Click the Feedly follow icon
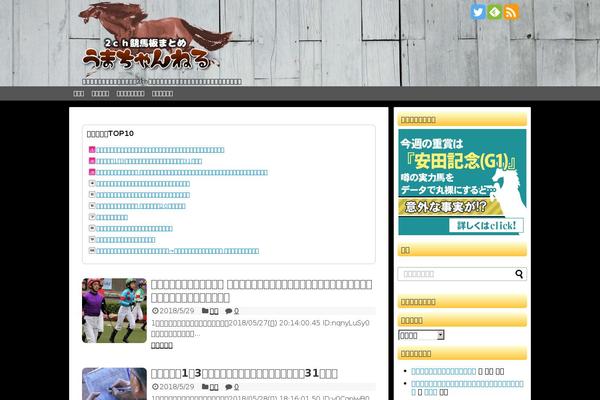 tap(495, 12)
